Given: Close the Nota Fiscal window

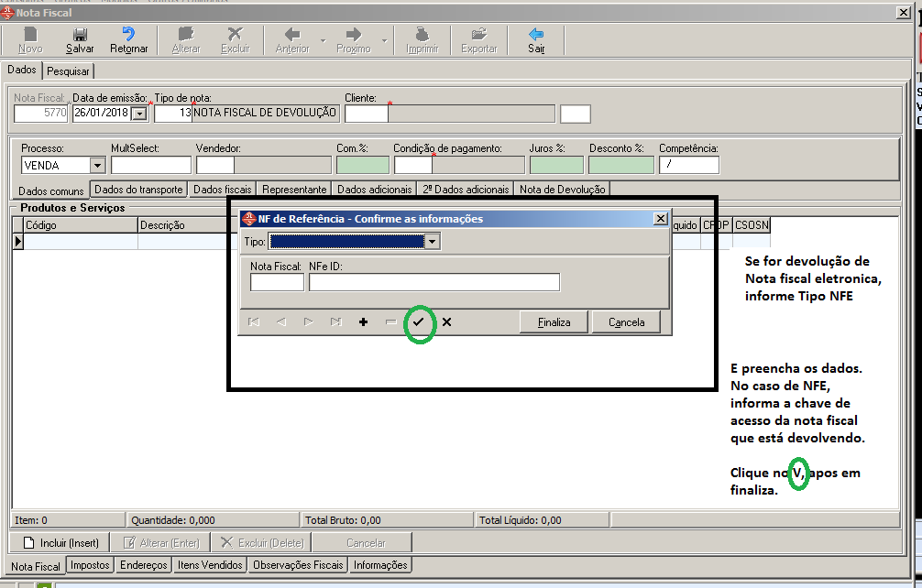Looking at the screenshot, I should (904, 12).
